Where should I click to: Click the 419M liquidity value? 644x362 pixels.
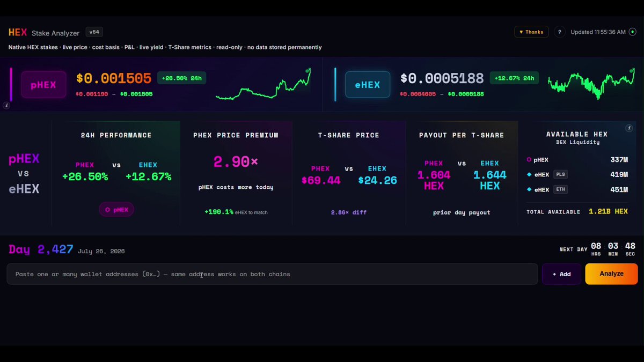pos(619,175)
